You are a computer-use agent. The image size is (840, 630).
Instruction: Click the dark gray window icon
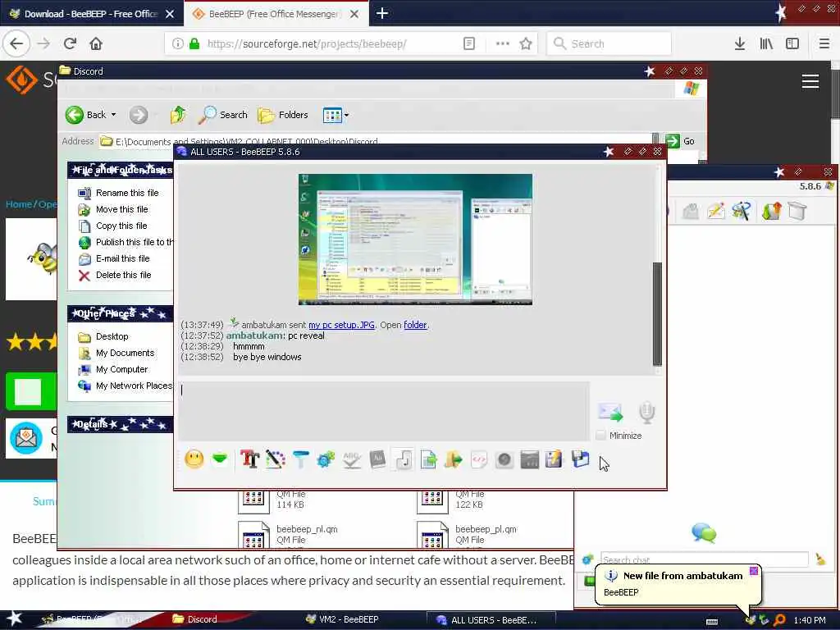pyautogui.click(x=529, y=459)
